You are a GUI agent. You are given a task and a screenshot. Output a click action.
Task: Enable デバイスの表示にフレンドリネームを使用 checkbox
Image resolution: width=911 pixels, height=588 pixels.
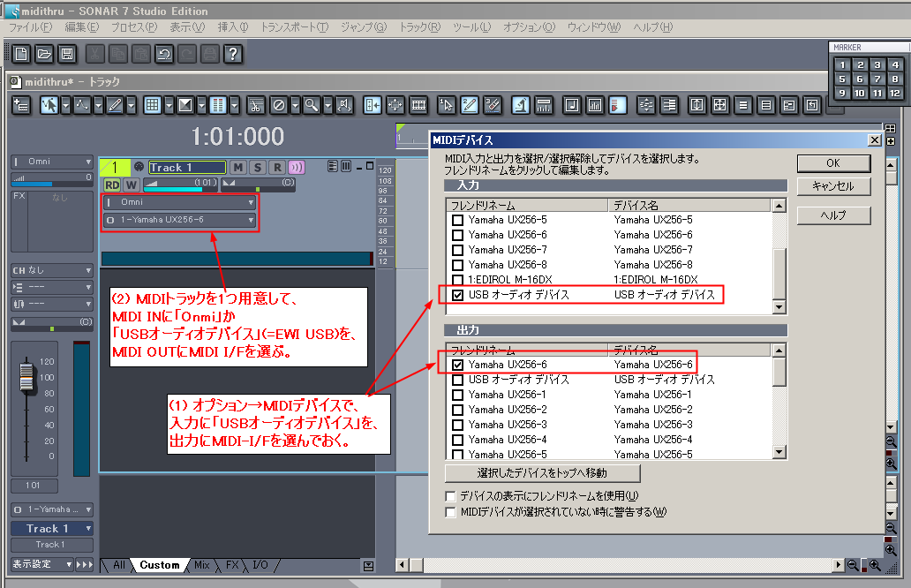450,496
